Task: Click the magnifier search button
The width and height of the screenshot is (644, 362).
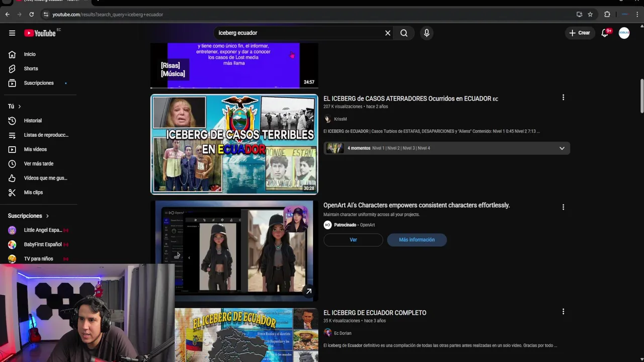Action: (404, 33)
